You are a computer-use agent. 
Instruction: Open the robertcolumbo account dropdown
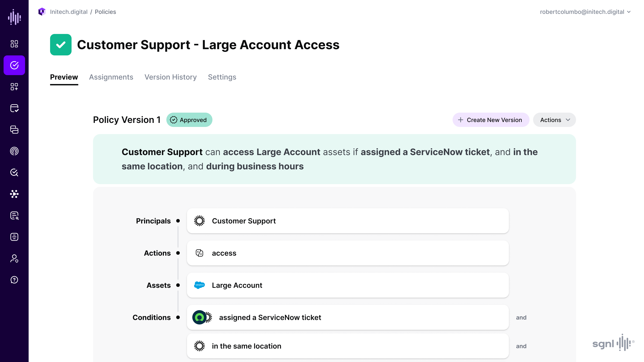[x=585, y=12]
